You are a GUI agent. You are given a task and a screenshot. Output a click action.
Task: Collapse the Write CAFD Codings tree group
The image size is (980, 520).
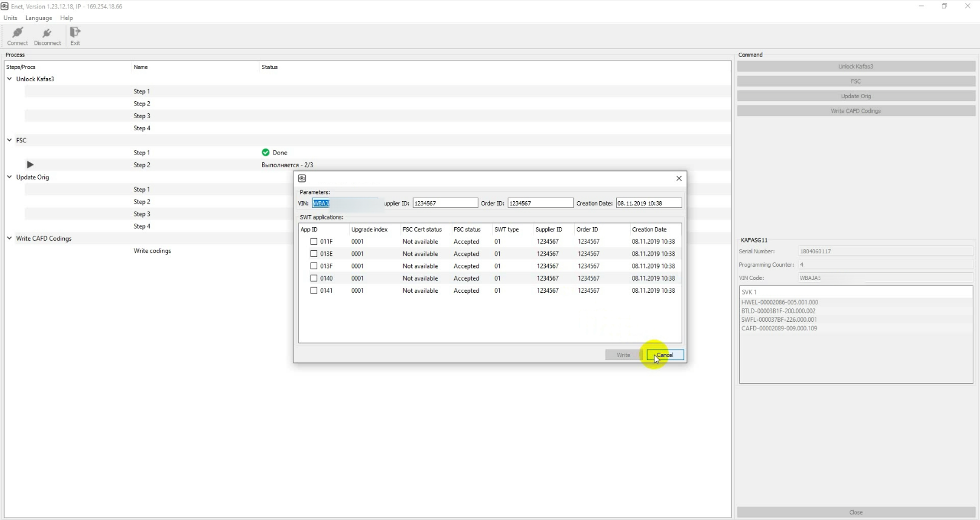click(10, 238)
